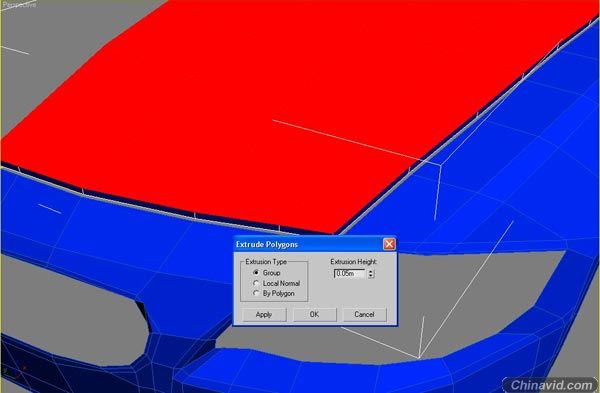Decrease extrusion height with down spinner arrow
This screenshot has height=393, width=600.
pyautogui.click(x=371, y=276)
